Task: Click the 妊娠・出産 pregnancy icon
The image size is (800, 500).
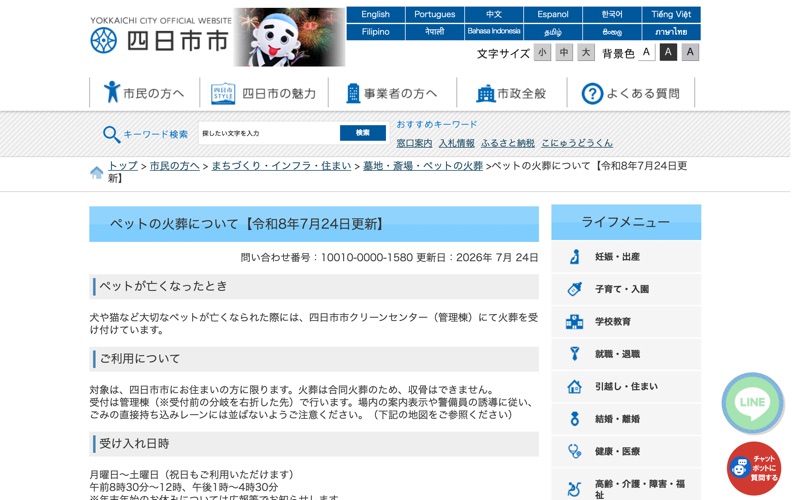Action: 575,257
